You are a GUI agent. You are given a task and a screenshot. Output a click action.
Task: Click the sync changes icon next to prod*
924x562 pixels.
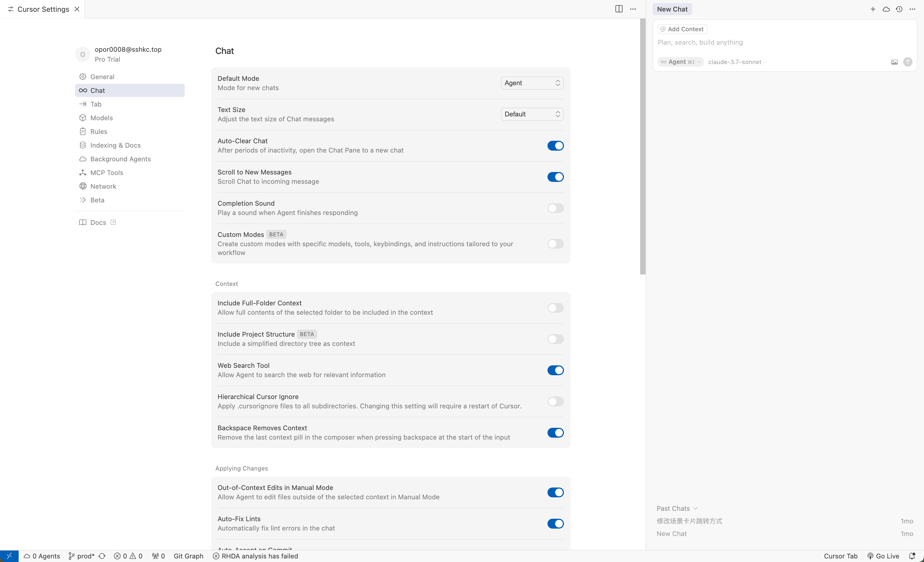(102, 556)
